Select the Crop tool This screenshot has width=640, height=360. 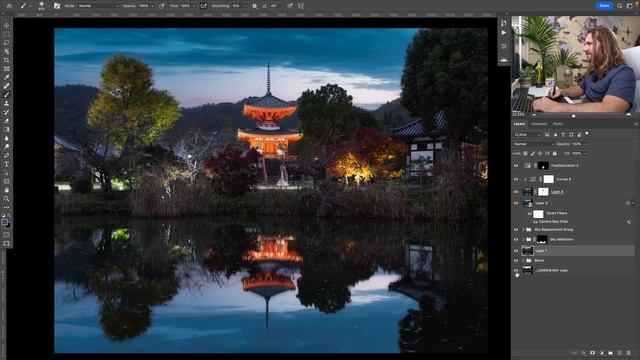pyautogui.click(x=7, y=60)
